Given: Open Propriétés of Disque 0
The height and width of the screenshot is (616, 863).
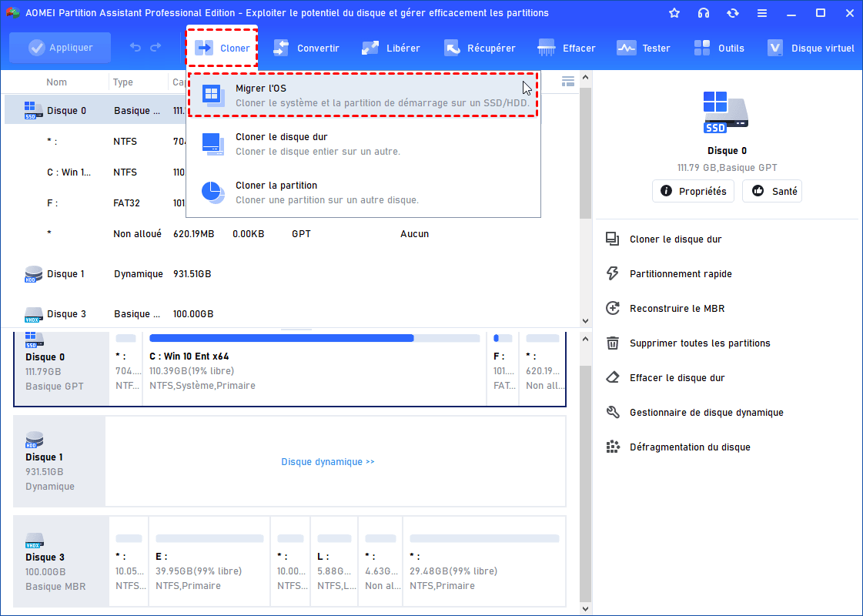Looking at the screenshot, I should pyautogui.click(x=693, y=191).
